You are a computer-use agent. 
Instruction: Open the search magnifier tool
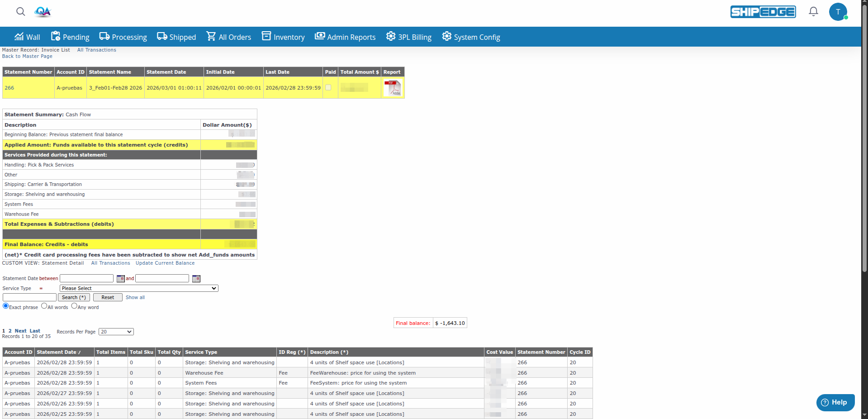[20, 12]
